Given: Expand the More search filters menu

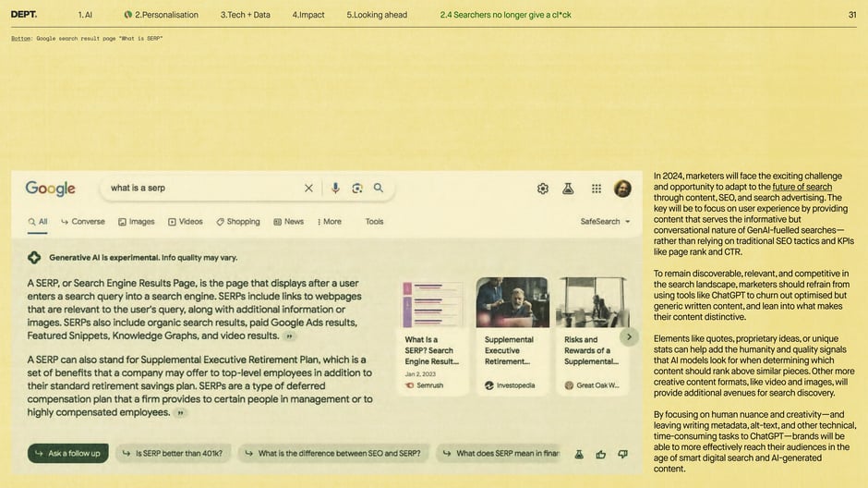Looking at the screenshot, I should [330, 222].
